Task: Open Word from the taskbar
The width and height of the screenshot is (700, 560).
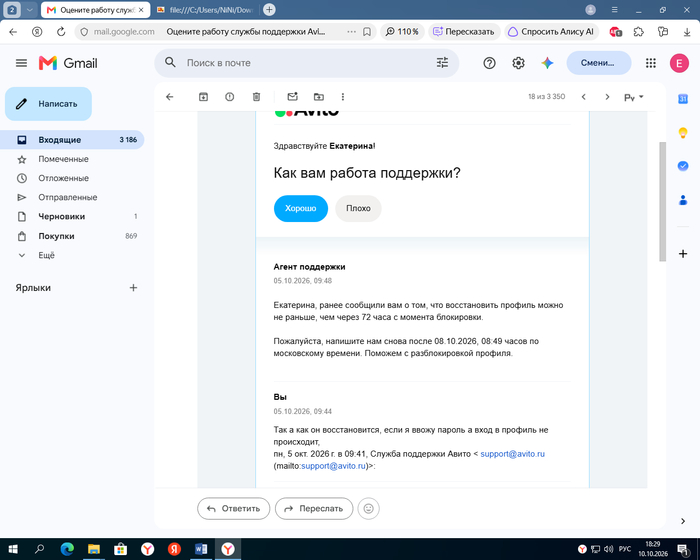Action: [201, 549]
